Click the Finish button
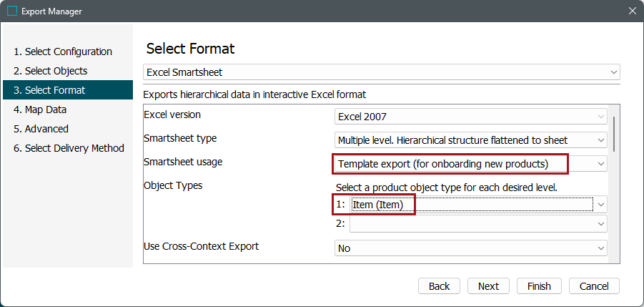 click(x=539, y=286)
